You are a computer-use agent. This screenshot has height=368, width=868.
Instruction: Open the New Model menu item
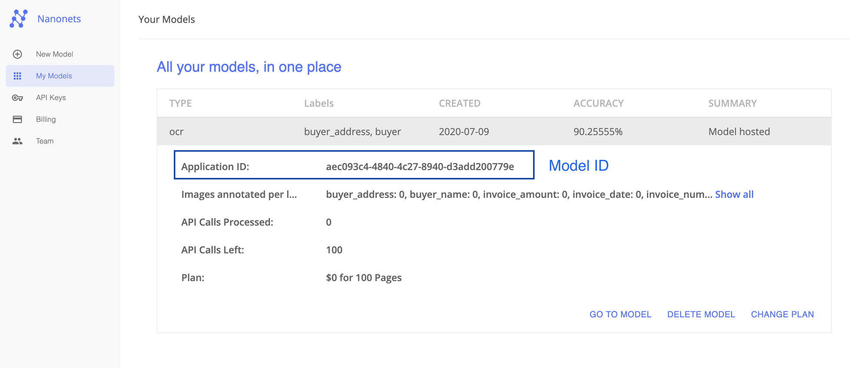point(54,54)
